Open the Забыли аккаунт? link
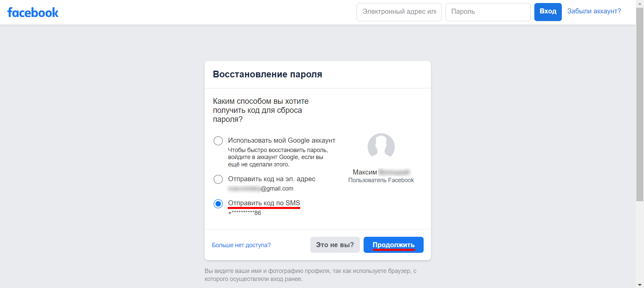 click(594, 11)
